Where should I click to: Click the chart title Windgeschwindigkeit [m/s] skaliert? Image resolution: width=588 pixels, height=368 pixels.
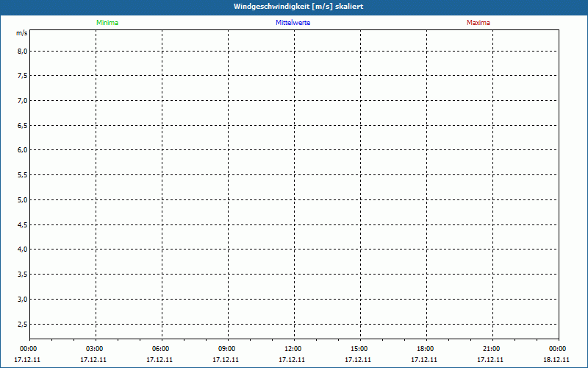coord(298,7)
